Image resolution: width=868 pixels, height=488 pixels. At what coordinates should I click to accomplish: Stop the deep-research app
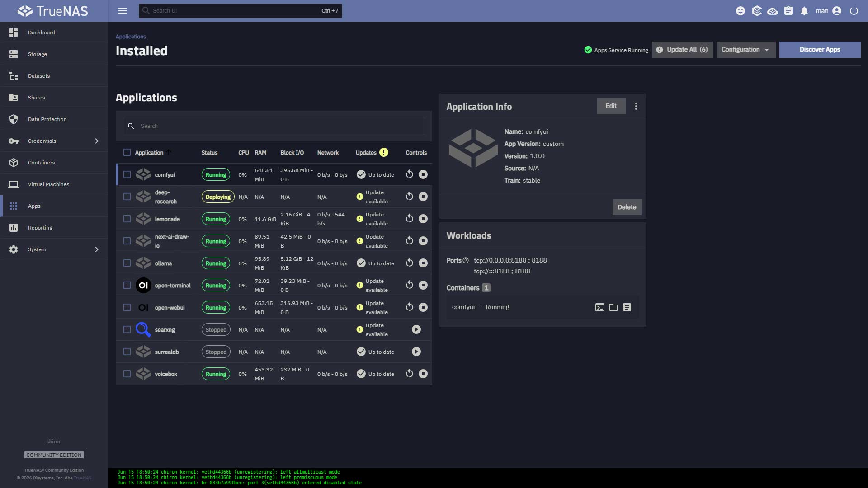pyautogui.click(x=423, y=197)
